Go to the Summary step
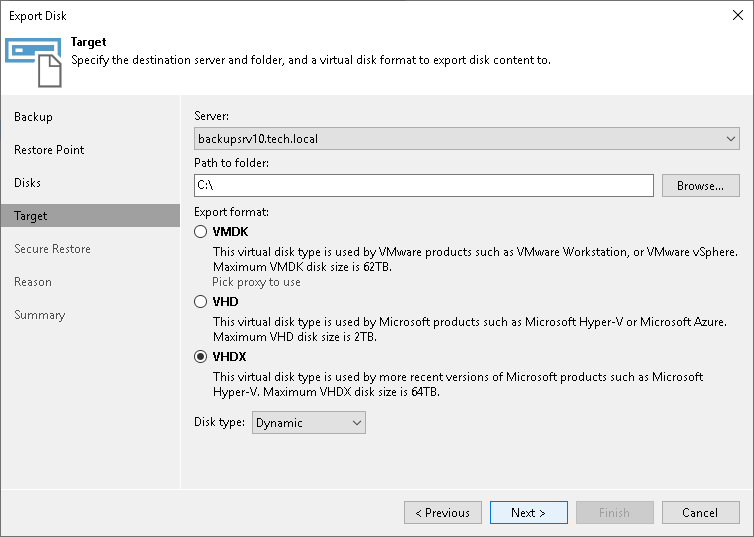This screenshot has height=537, width=754. 40,315
